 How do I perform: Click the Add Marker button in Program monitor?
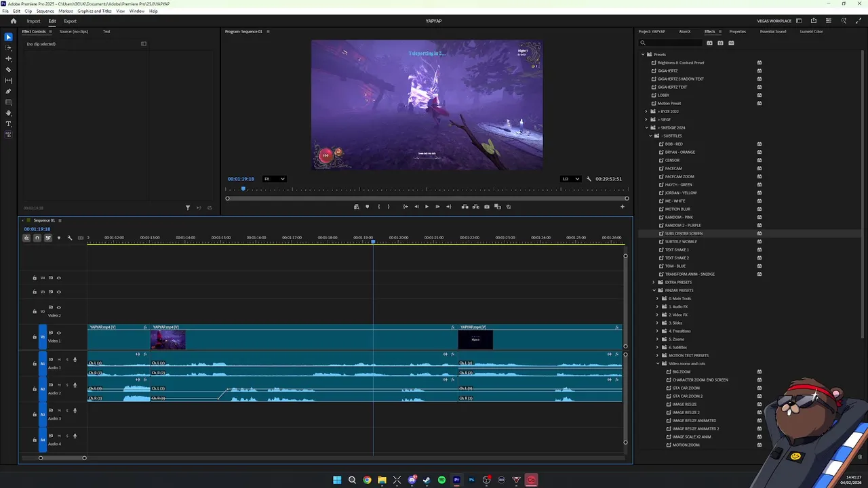point(367,207)
